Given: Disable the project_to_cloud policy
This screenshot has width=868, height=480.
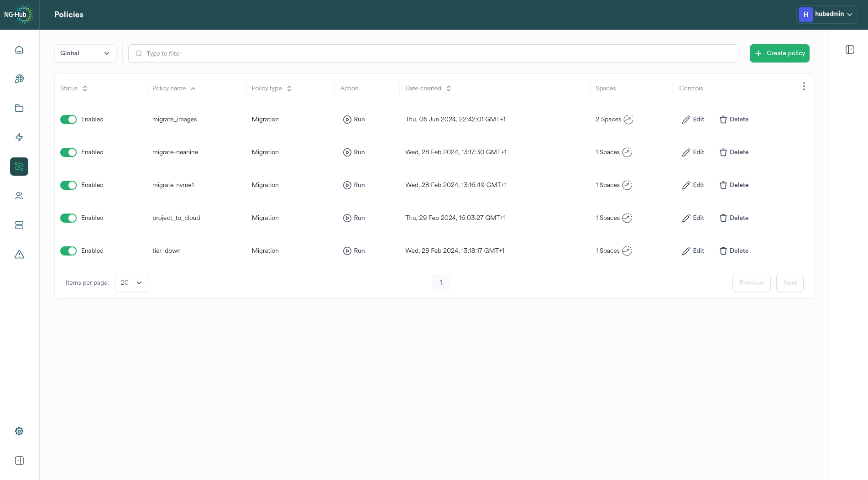Looking at the screenshot, I should click(x=68, y=218).
